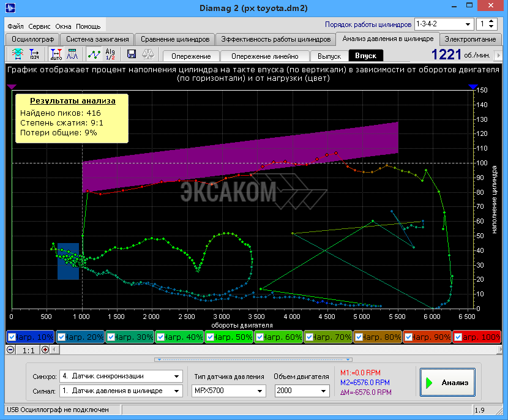Toggle the Нагр. 50% load checkbox
508x420 pixels.
tap(210, 337)
